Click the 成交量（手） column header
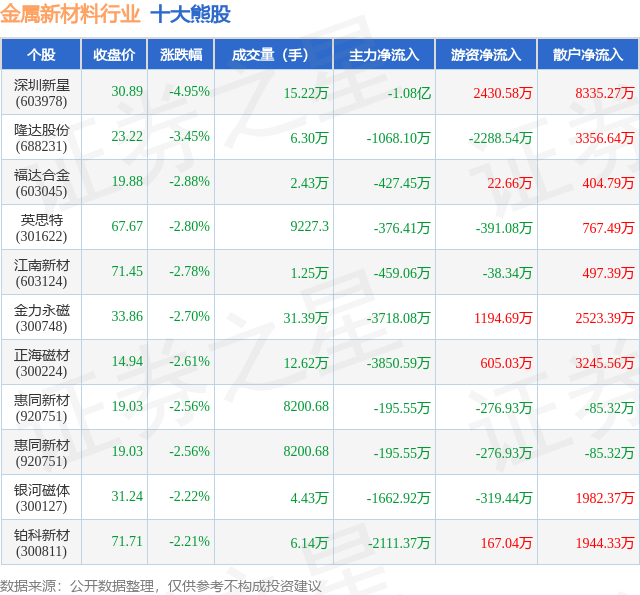This screenshot has width=640, height=595. tap(273, 54)
